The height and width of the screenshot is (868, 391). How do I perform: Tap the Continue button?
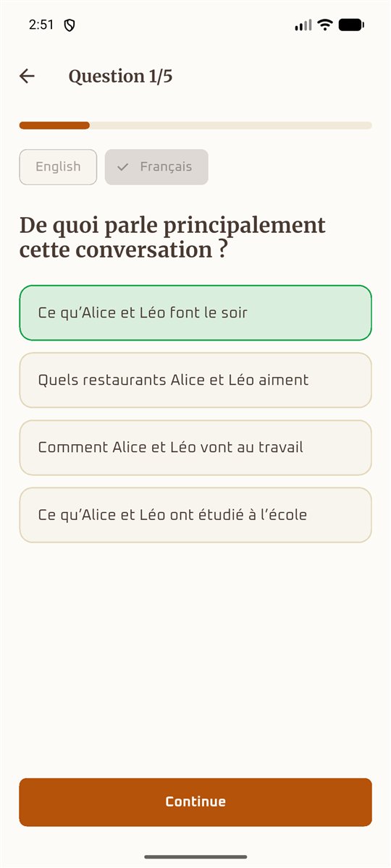[x=195, y=801]
